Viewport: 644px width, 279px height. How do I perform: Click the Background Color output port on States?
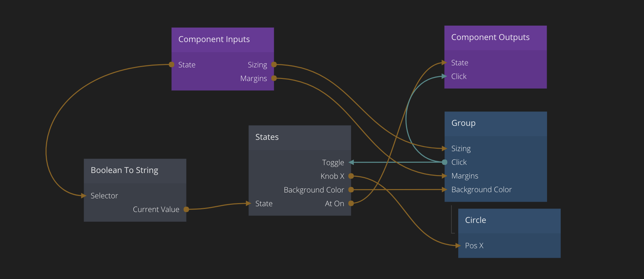[x=351, y=190]
